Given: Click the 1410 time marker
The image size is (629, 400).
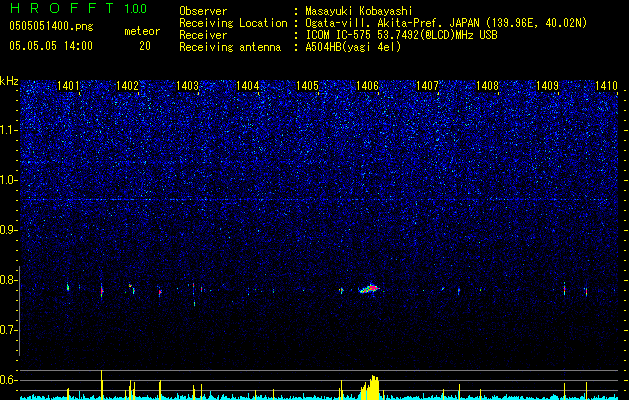Looking at the screenshot, I should pos(606,85).
